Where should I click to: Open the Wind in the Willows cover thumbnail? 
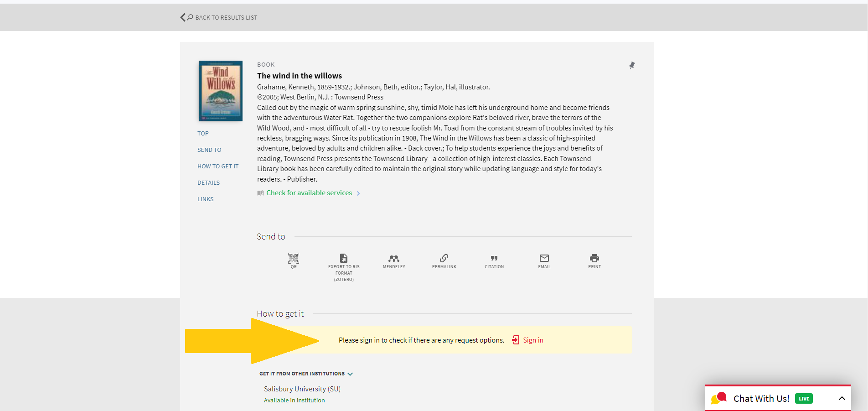pos(221,91)
